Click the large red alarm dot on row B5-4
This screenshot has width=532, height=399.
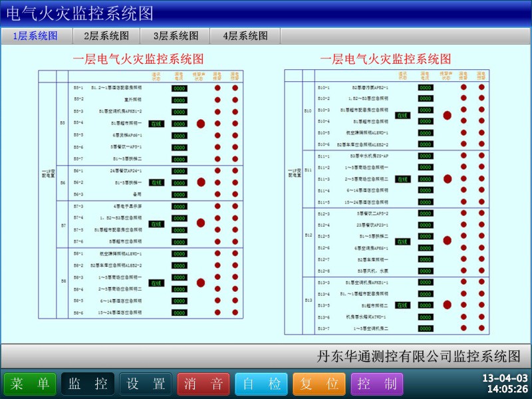pyautogui.click(x=200, y=124)
